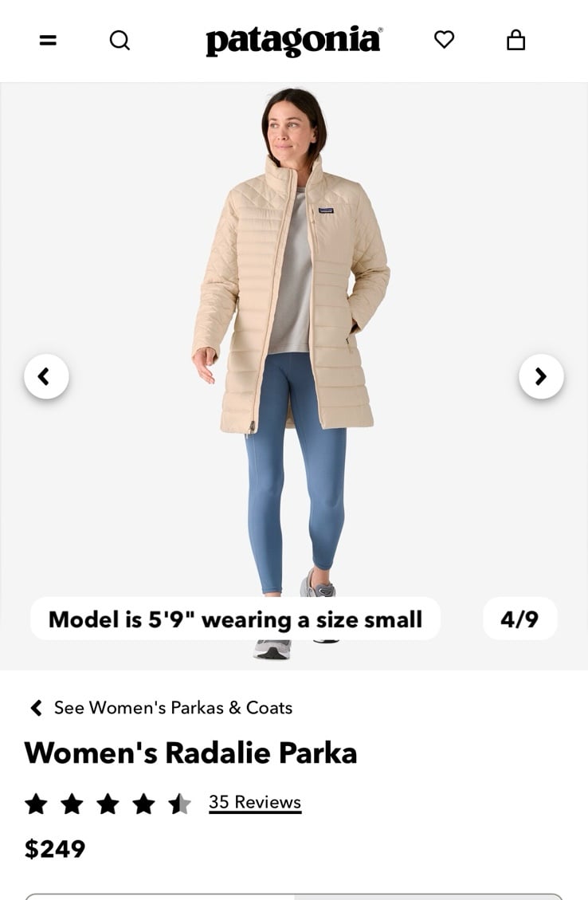Open See Women's Parkas & Coats link
This screenshot has width=588, height=900.
(173, 708)
